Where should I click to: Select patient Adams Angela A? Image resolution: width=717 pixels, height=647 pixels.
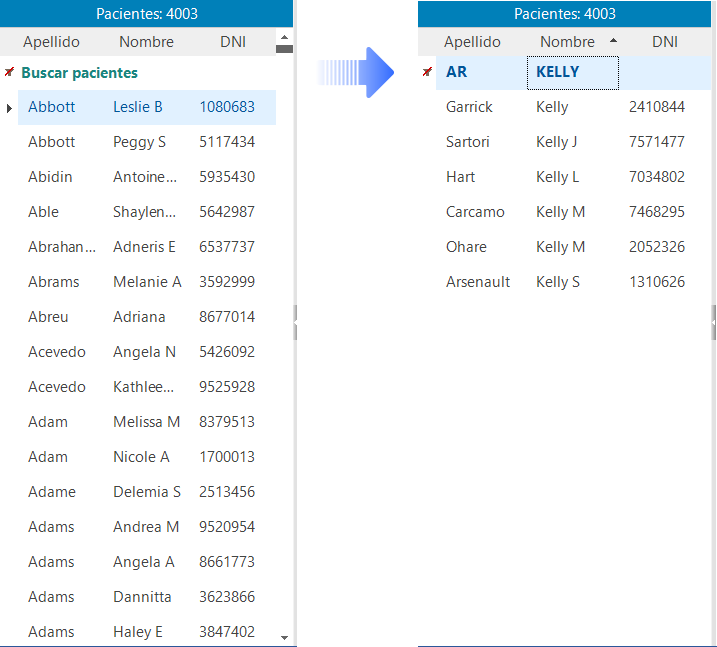[x=147, y=561]
